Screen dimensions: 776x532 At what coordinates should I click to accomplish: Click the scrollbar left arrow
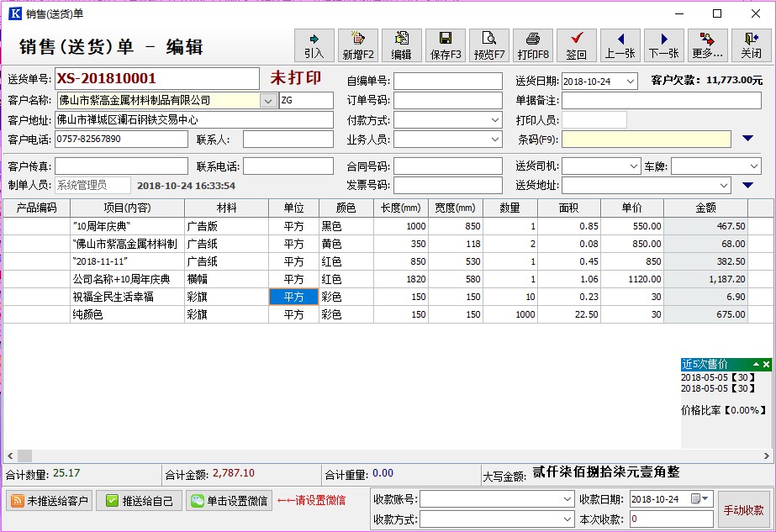(x=10, y=456)
